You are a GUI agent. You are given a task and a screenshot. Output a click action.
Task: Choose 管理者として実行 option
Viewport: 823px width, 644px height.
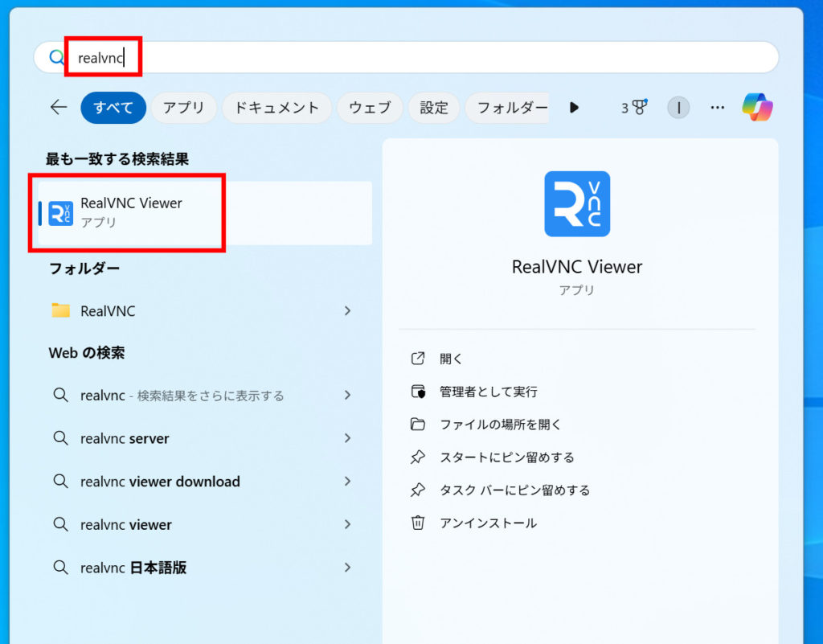tap(488, 392)
